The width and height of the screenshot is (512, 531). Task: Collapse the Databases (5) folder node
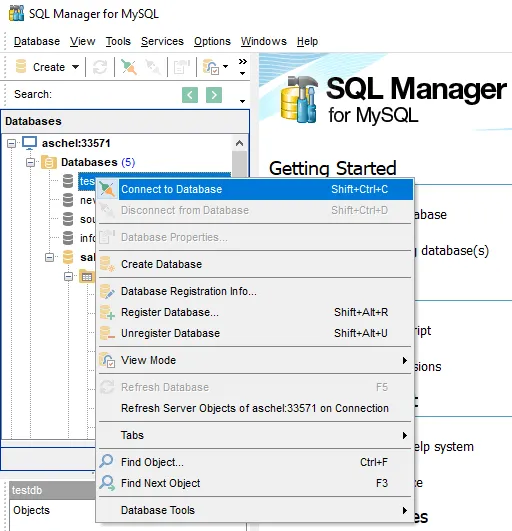pos(30,163)
